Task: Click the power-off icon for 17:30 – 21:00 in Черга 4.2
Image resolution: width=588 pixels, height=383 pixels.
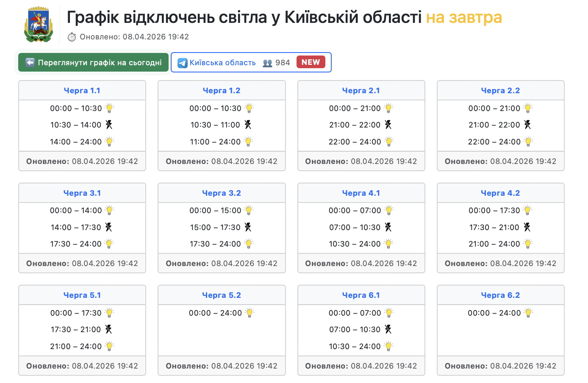Action: (x=527, y=227)
